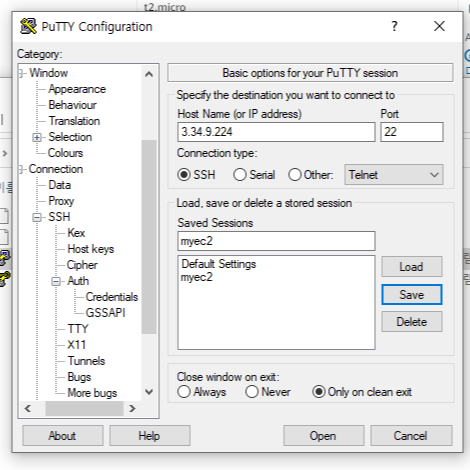Viewport: 470px width, 470px height.
Task: Select the Window category label
Action: pyautogui.click(x=48, y=73)
